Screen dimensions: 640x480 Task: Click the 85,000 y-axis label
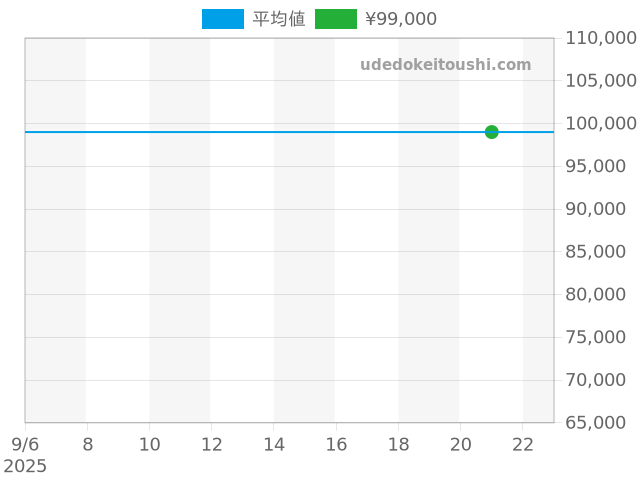[x=600, y=252]
